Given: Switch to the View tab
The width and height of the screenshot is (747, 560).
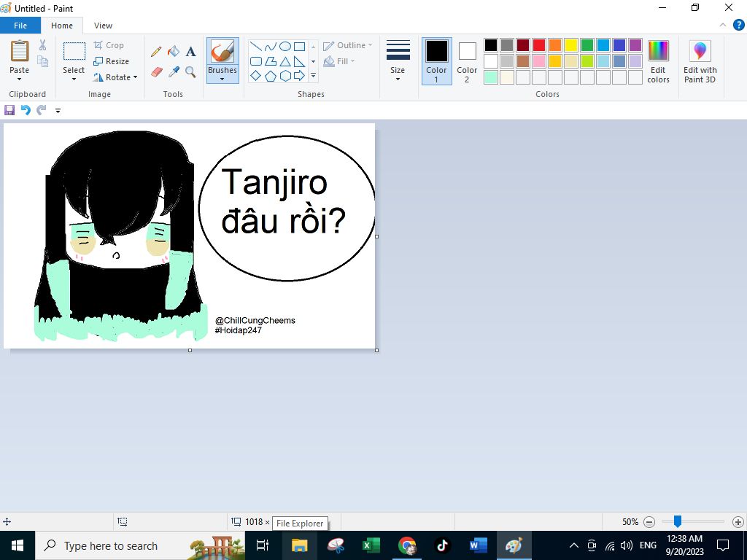Looking at the screenshot, I should pyautogui.click(x=103, y=26).
